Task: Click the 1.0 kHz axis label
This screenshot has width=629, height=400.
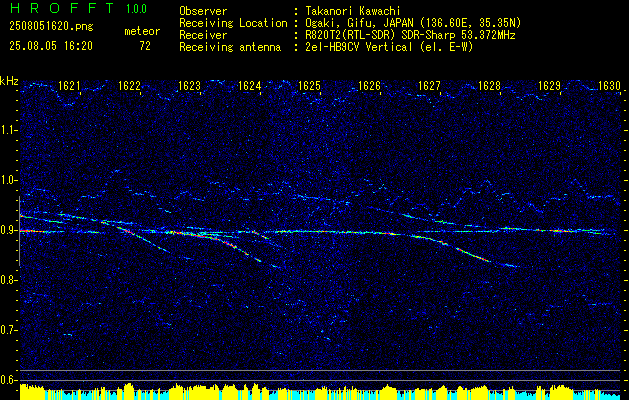Action: 7,180
